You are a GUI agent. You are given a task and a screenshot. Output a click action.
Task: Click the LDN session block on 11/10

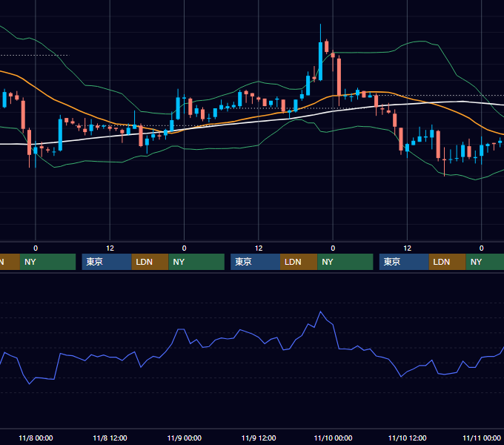(x=447, y=262)
